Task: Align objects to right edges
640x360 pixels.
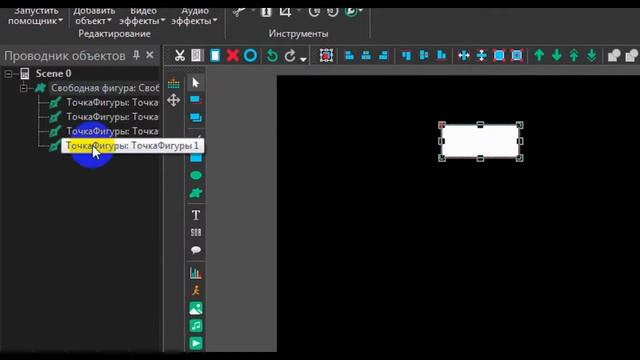Action: (383, 56)
